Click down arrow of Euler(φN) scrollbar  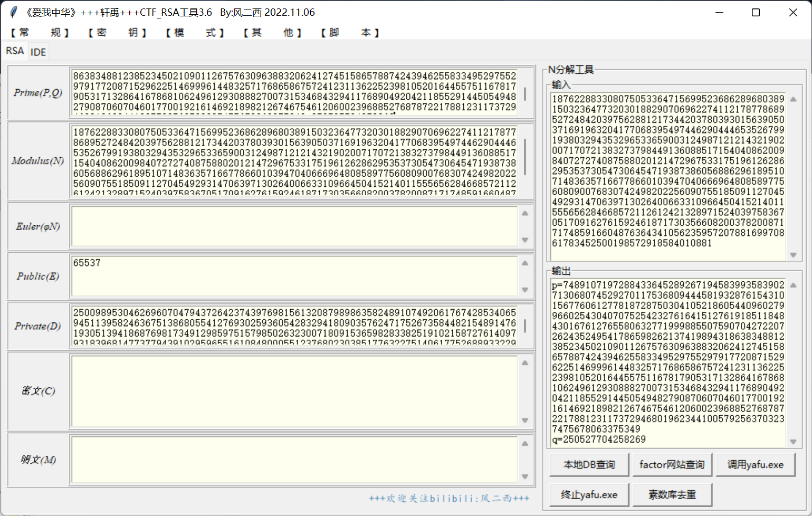click(x=525, y=240)
